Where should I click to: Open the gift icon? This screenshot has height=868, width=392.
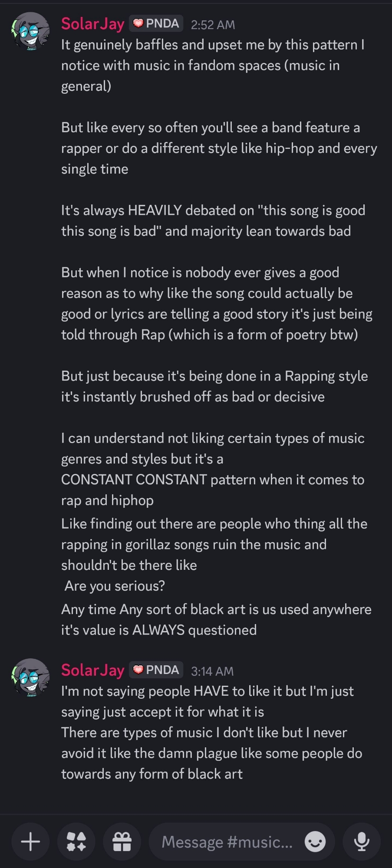tap(122, 842)
